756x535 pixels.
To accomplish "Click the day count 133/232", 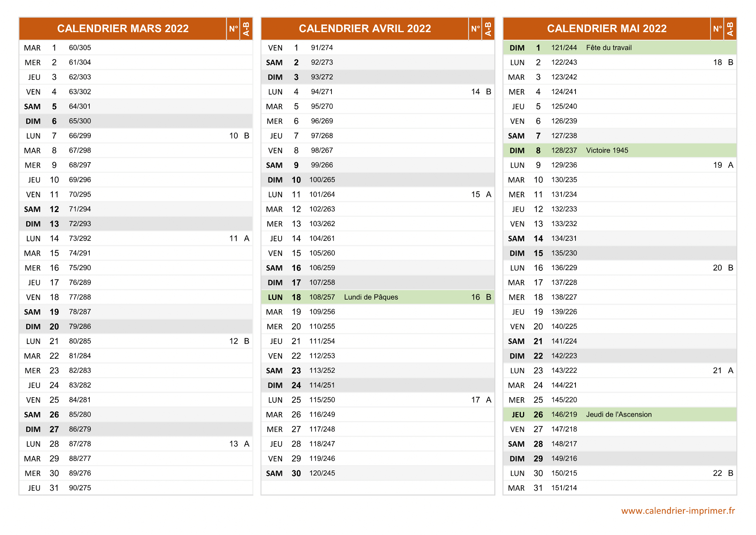I will pos(564,224).
